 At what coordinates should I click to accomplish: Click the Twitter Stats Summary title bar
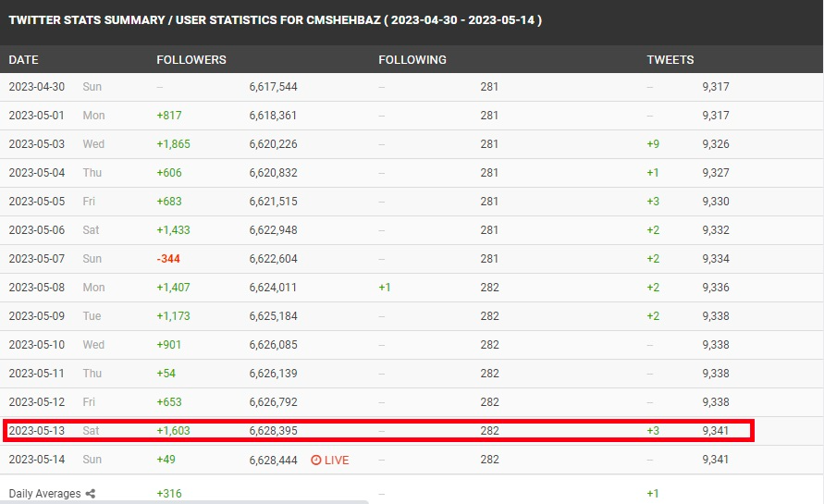click(276, 20)
